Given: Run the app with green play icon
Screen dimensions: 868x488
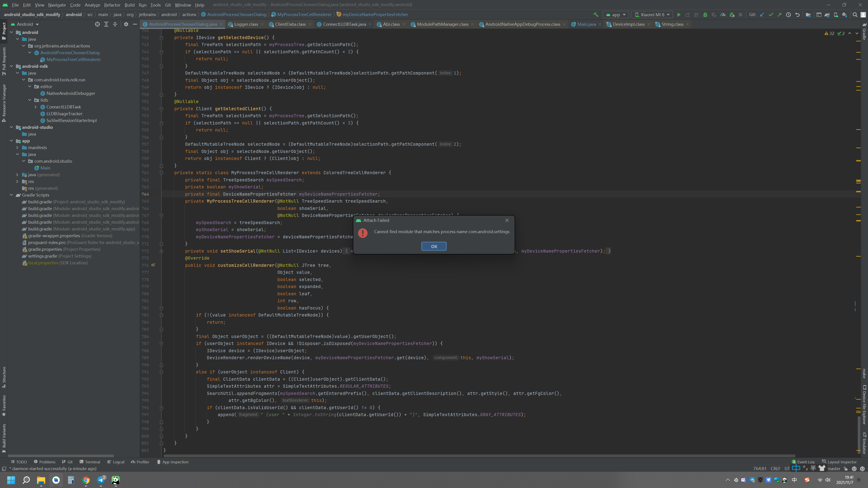Looking at the screenshot, I should pos(679,14).
